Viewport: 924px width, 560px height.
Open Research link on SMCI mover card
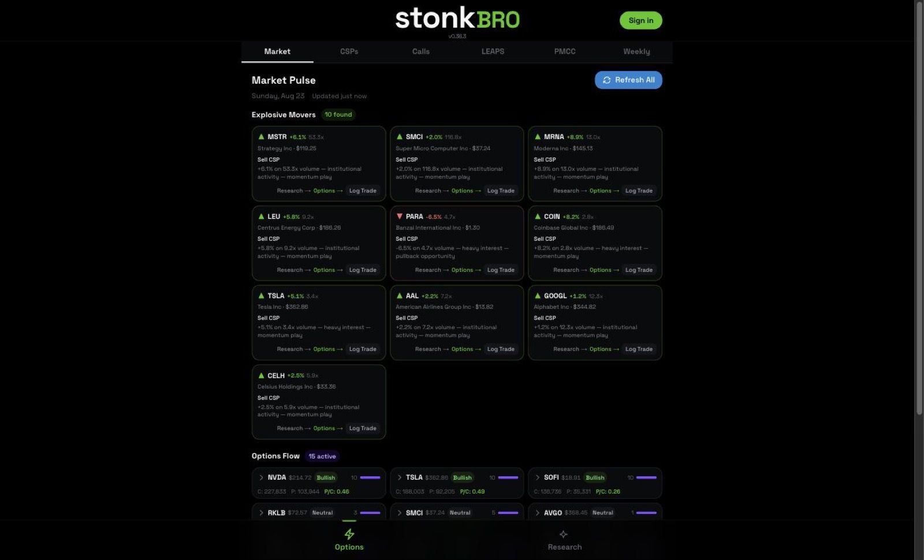431,191
